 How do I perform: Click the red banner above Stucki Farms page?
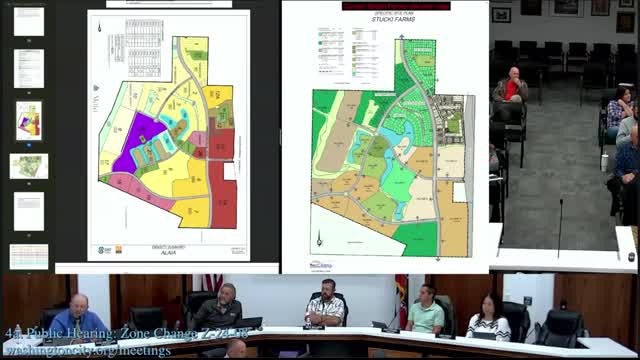pyautogui.click(x=396, y=6)
